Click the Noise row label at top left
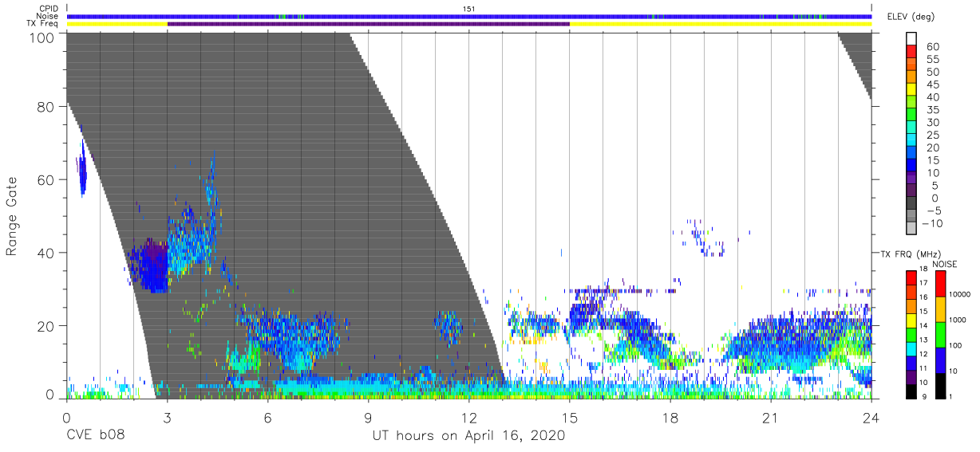Viewport: 980px width, 452px height. (x=49, y=16)
